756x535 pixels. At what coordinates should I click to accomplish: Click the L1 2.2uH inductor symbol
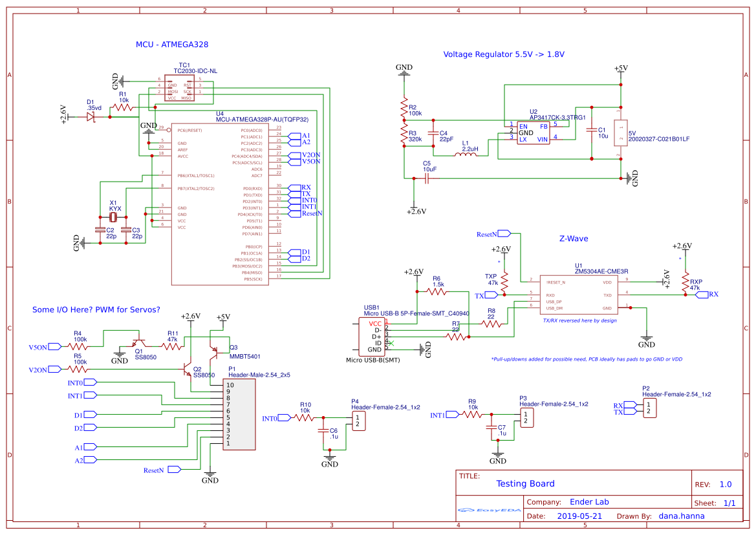click(465, 153)
